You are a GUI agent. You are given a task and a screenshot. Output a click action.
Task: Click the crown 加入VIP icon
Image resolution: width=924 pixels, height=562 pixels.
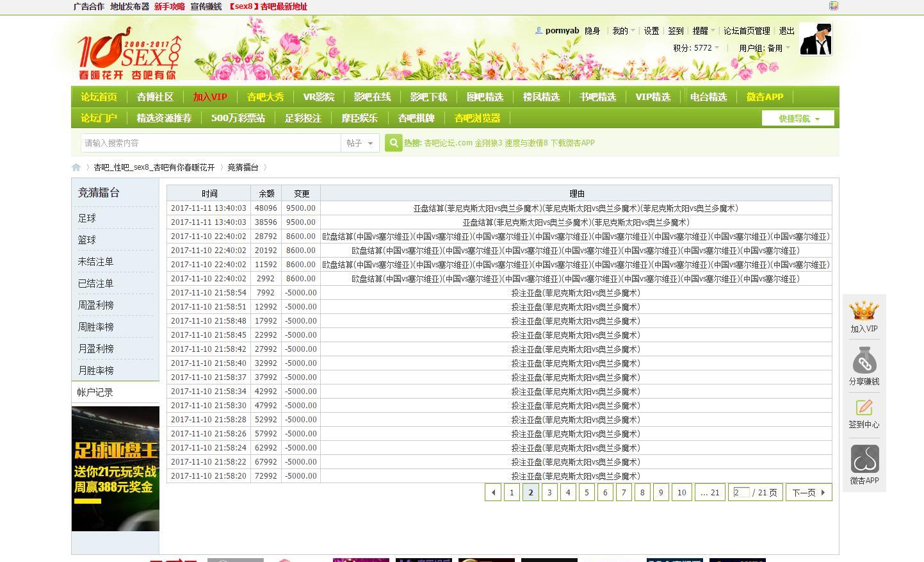pos(864,312)
